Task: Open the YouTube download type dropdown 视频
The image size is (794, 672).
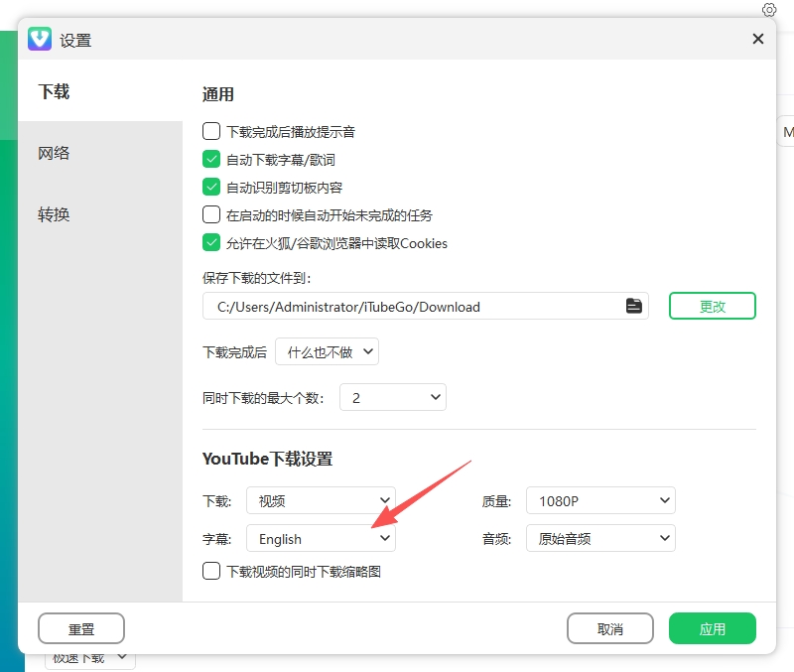Action: tap(321, 500)
